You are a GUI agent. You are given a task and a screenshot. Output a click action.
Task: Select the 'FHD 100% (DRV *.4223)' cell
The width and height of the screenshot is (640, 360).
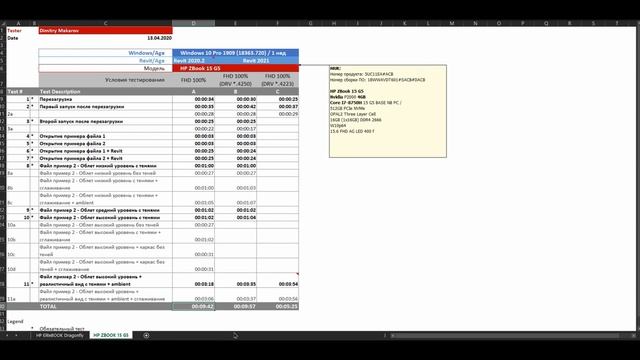click(278, 80)
